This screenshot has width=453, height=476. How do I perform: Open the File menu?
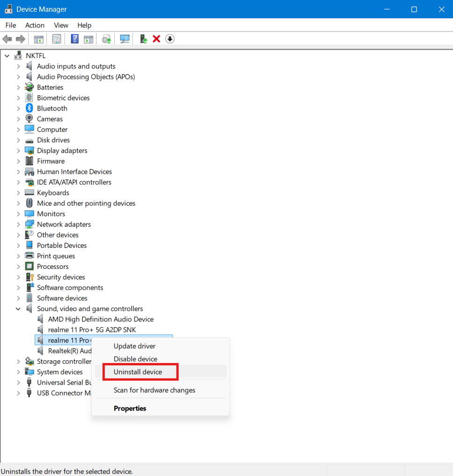coord(11,25)
